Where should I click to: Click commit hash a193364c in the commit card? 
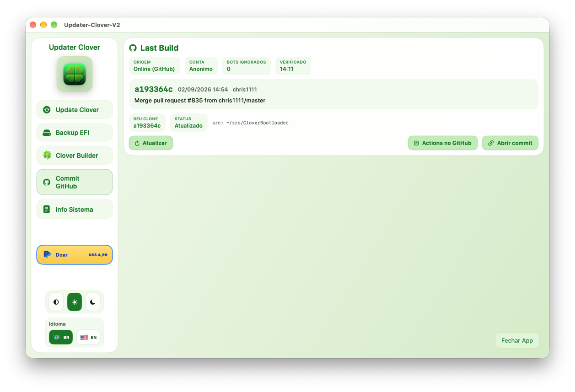(x=154, y=89)
